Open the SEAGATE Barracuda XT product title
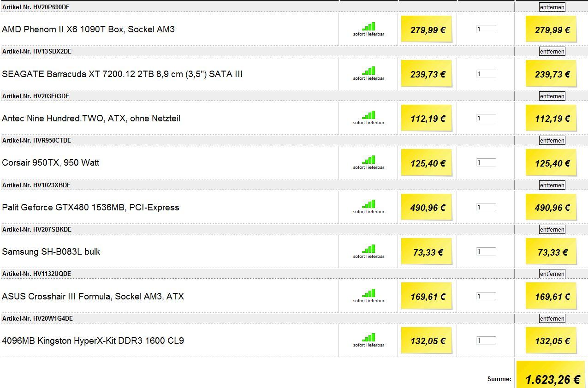This screenshot has width=588, height=388. (x=122, y=74)
